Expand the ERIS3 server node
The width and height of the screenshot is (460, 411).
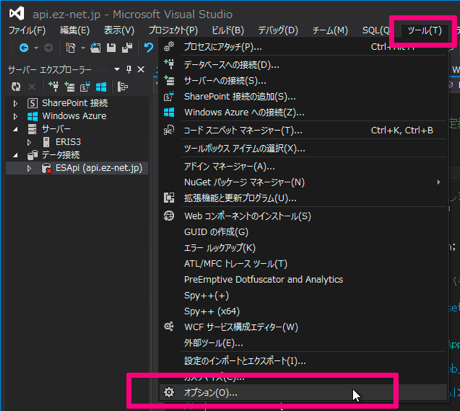(x=29, y=142)
